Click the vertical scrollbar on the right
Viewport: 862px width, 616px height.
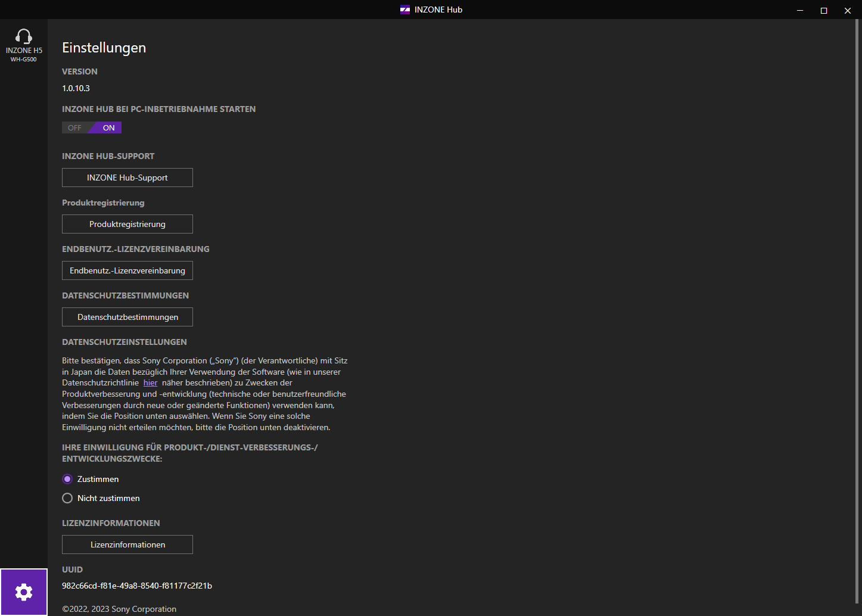(858, 298)
